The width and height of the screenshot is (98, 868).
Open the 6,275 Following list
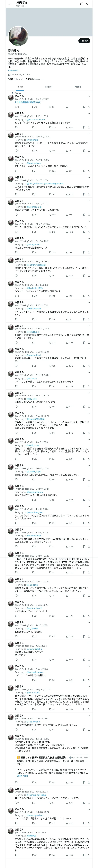(x=15, y=79)
